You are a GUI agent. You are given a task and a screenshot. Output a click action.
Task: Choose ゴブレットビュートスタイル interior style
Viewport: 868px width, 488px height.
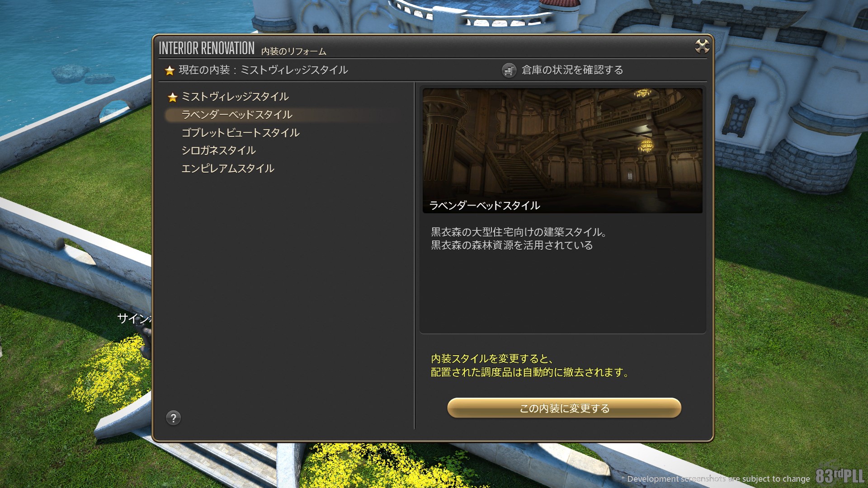tap(240, 133)
